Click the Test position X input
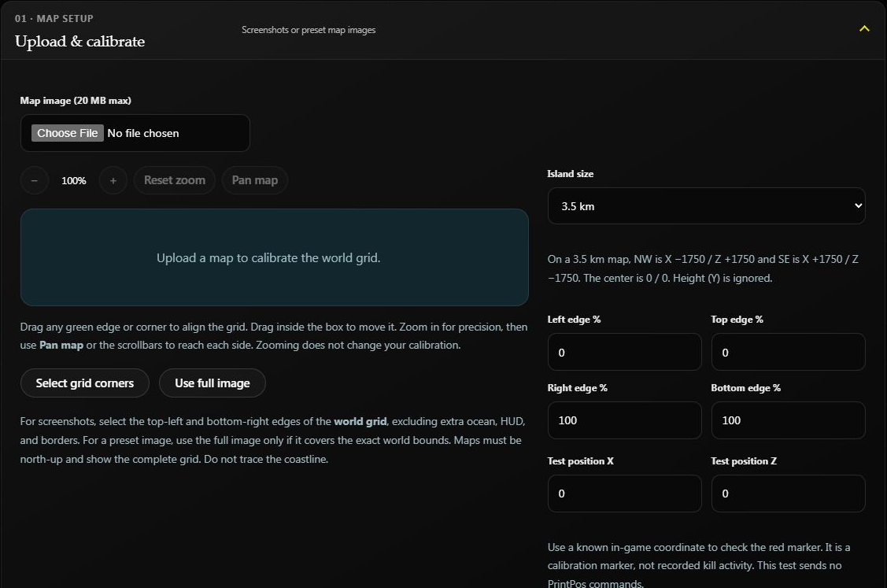This screenshot has width=887, height=588. coord(625,494)
